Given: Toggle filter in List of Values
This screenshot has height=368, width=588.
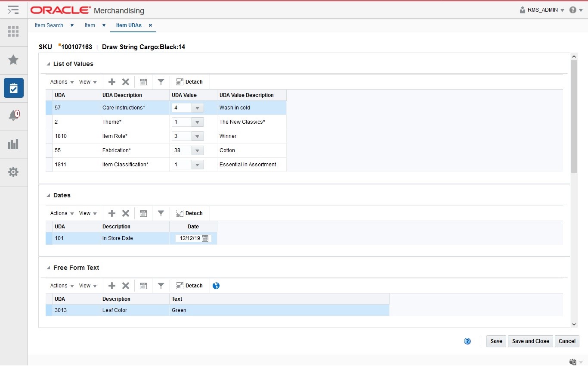Looking at the screenshot, I should [161, 82].
